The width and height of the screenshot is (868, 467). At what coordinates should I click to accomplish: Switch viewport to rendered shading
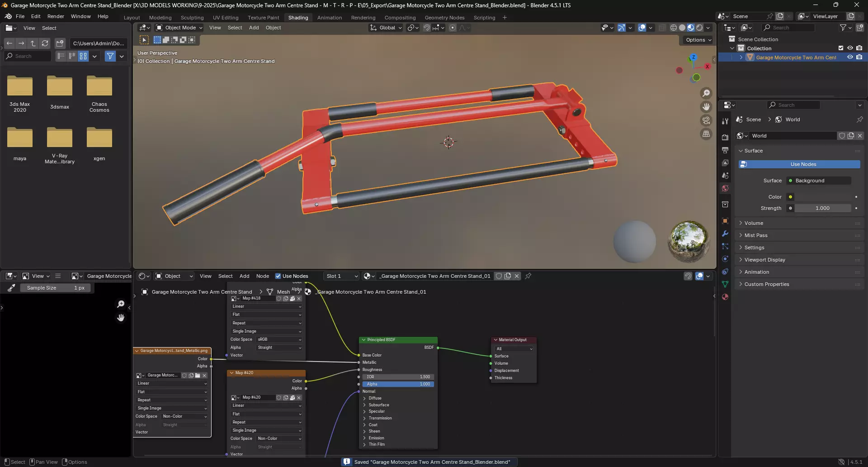point(699,28)
